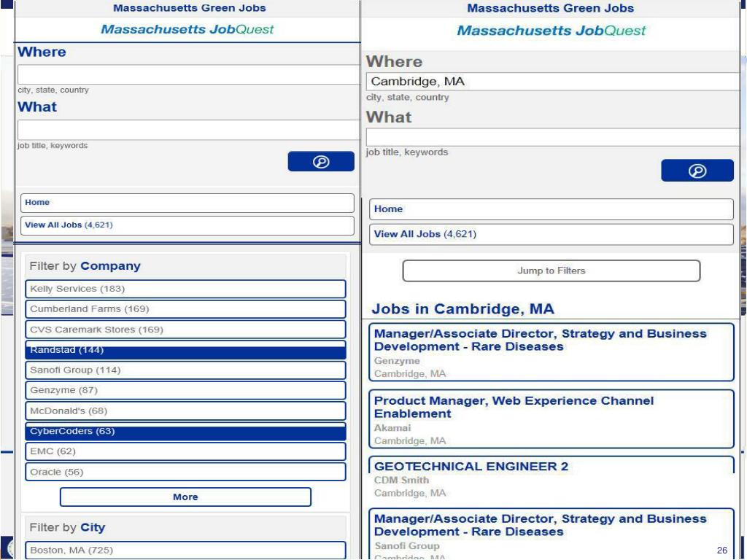The height and width of the screenshot is (560, 747).
Task: Click More button under company filters
Action: click(x=185, y=497)
